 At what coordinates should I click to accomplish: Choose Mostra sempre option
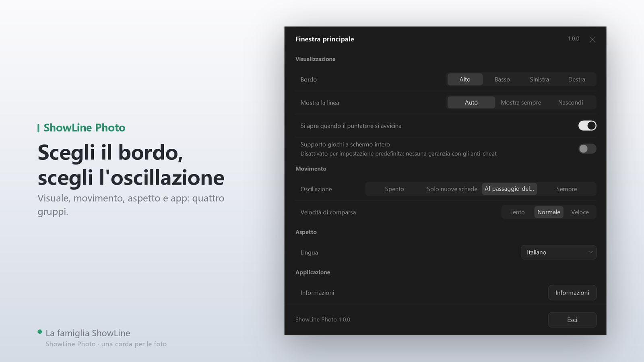tap(521, 103)
